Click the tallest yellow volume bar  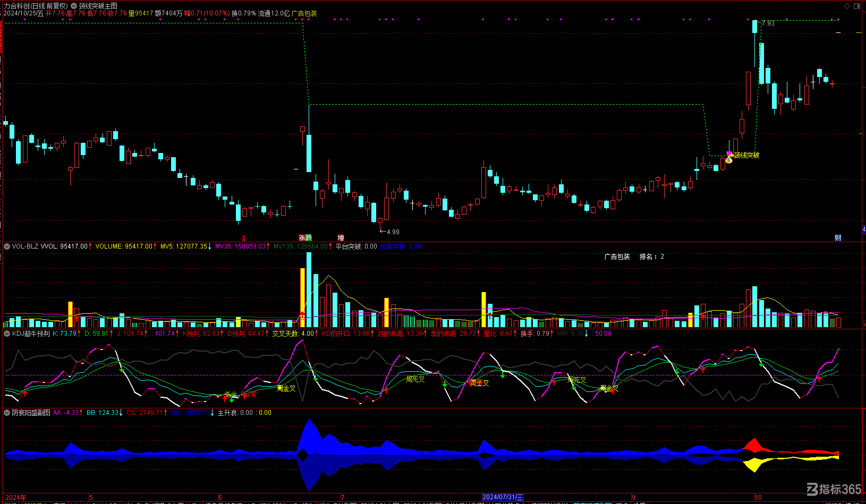coord(302,297)
